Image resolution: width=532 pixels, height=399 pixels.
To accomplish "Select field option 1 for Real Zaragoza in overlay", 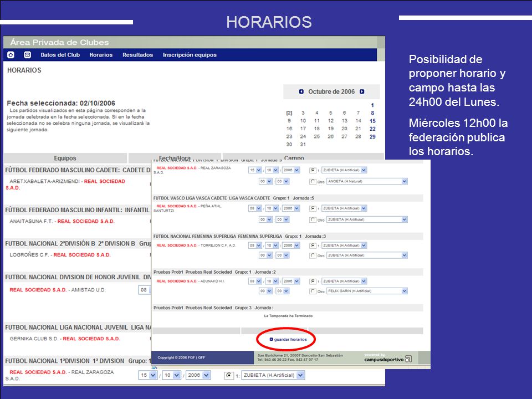I will pos(313,170).
